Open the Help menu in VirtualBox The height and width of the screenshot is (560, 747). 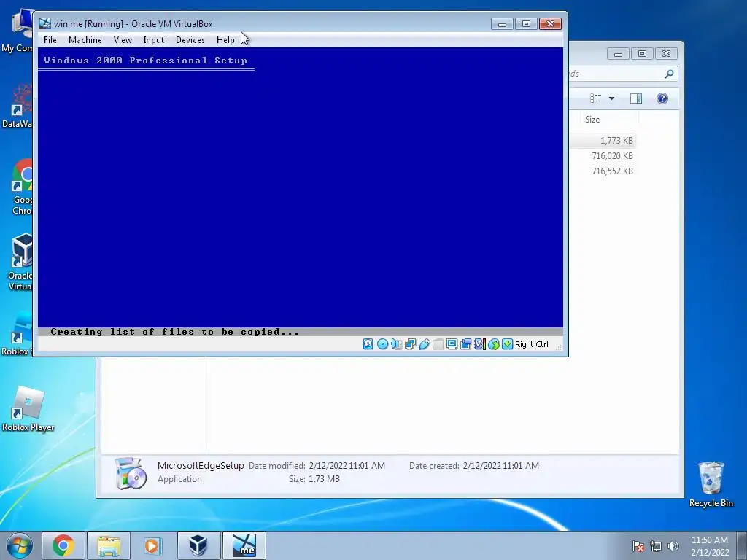[x=225, y=40]
